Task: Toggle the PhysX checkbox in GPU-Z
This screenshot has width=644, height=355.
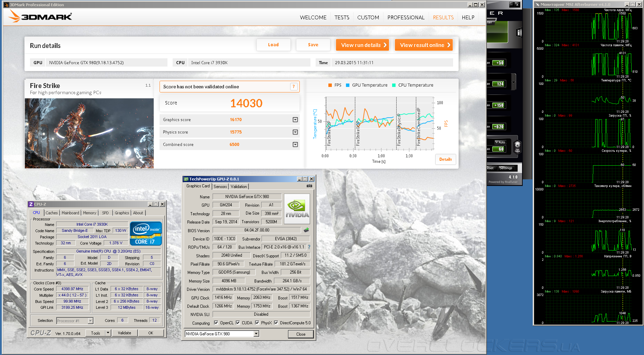Action: click(x=257, y=323)
